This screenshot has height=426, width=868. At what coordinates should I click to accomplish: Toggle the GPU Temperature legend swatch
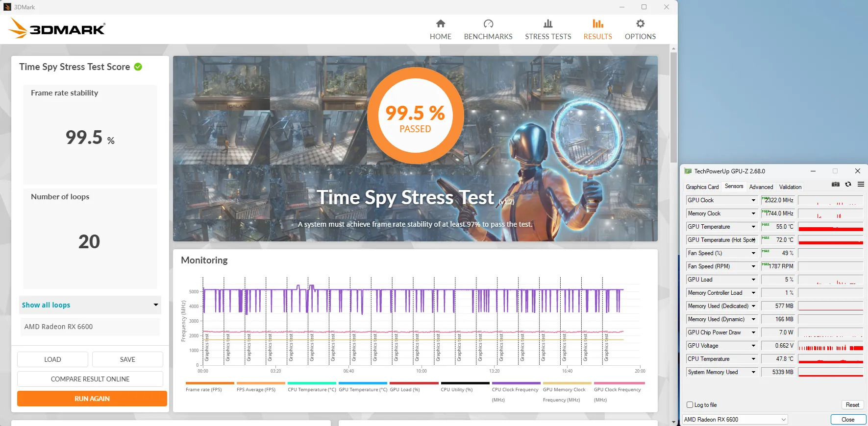pos(363,383)
